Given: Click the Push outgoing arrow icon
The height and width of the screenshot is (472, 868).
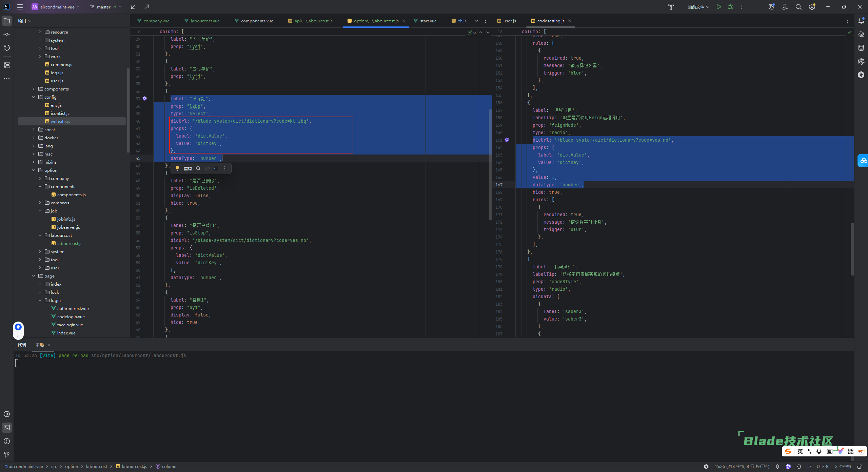Looking at the screenshot, I should (x=147, y=7).
